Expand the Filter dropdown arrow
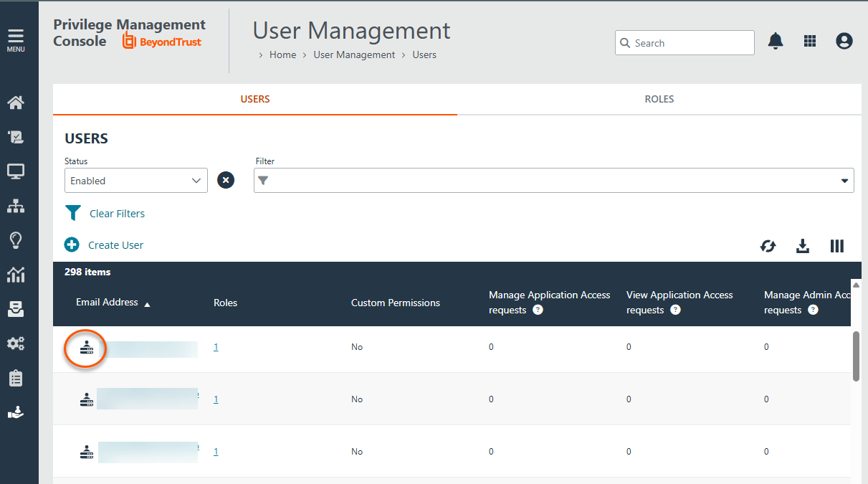This screenshot has width=868, height=484. tap(844, 181)
